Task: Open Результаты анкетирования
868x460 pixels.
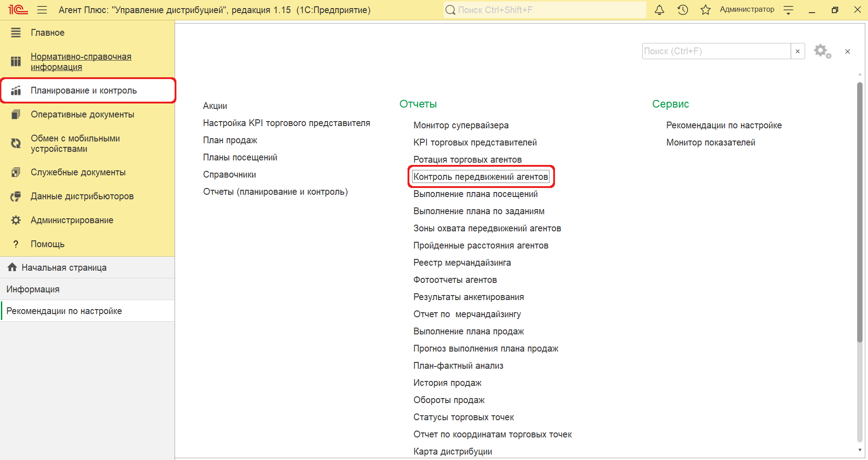Action: pyautogui.click(x=469, y=297)
